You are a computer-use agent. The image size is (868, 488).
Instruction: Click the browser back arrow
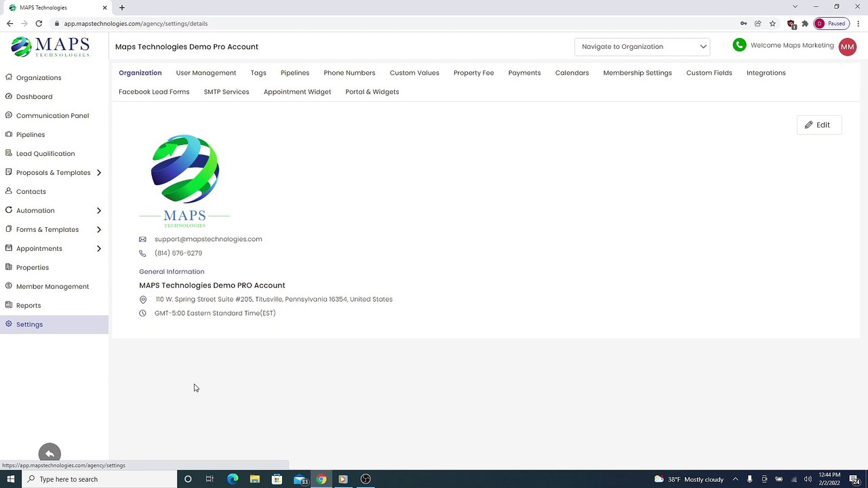click(x=9, y=23)
